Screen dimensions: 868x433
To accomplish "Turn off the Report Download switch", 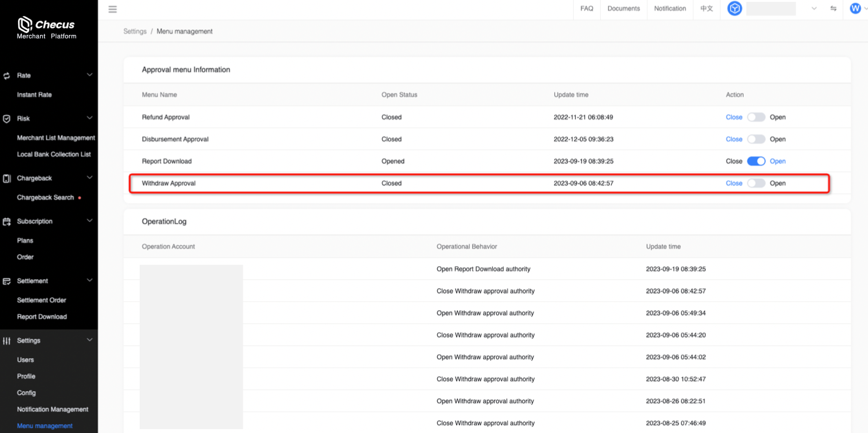I will [x=755, y=162].
